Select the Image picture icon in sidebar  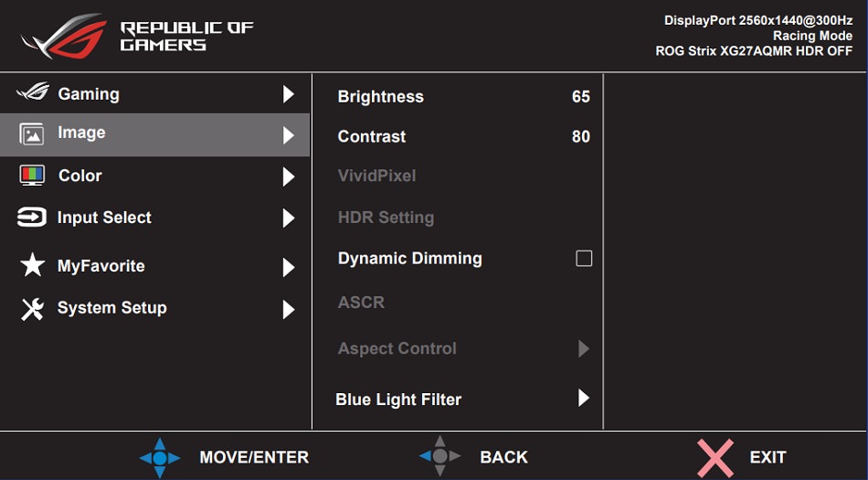pyautogui.click(x=32, y=134)
